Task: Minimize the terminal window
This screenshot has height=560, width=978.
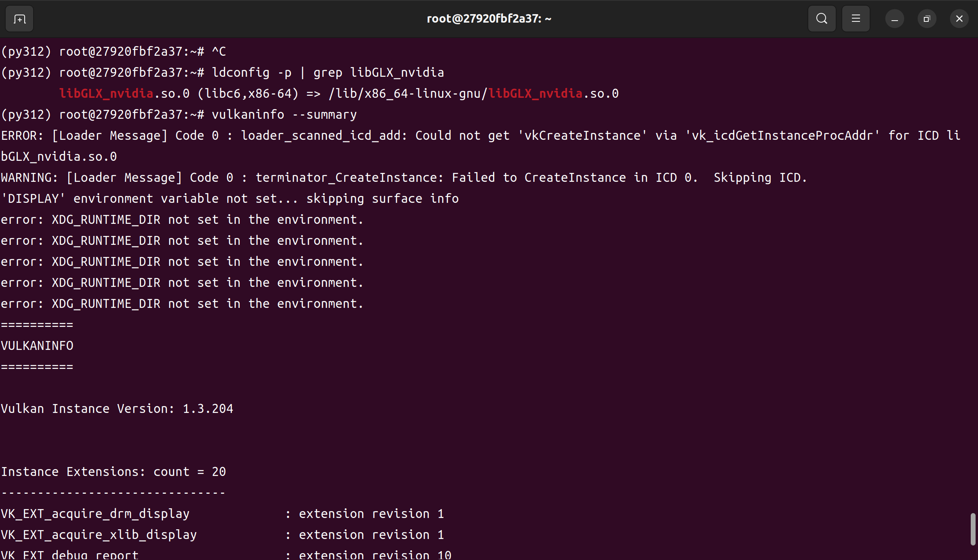Action: coord(894,19)
